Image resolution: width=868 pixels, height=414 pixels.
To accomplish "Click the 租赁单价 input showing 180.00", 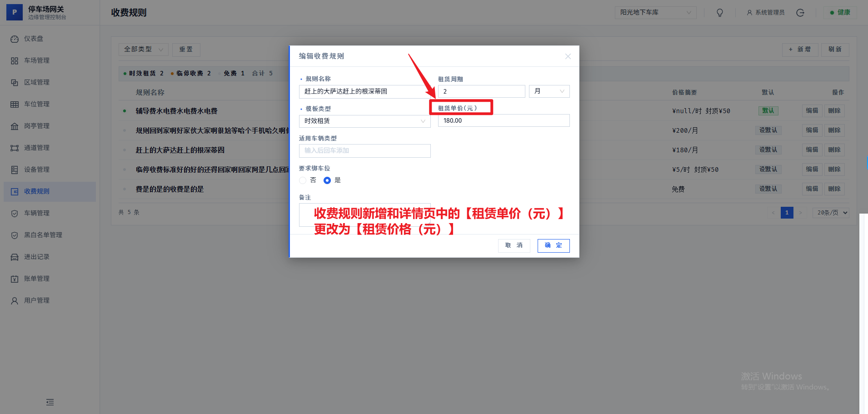I will pyautogui.click(x=503, y=120).
